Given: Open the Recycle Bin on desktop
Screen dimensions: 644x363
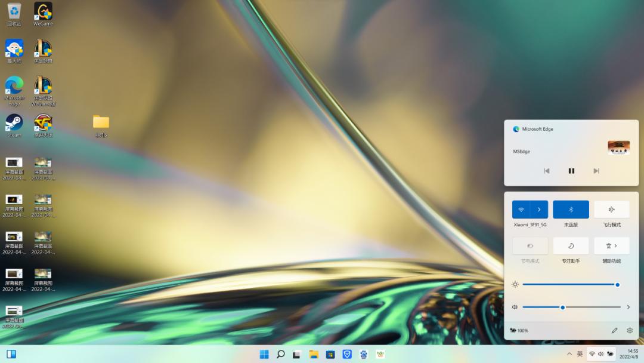Looking at the screenshot, I should coord(14,12).
